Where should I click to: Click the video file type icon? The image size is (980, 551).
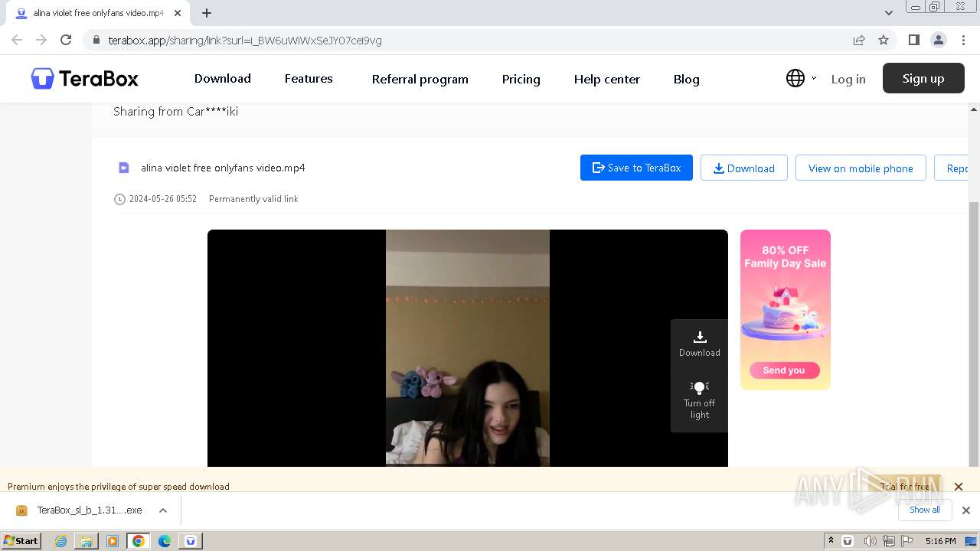(x=123, y=168)
